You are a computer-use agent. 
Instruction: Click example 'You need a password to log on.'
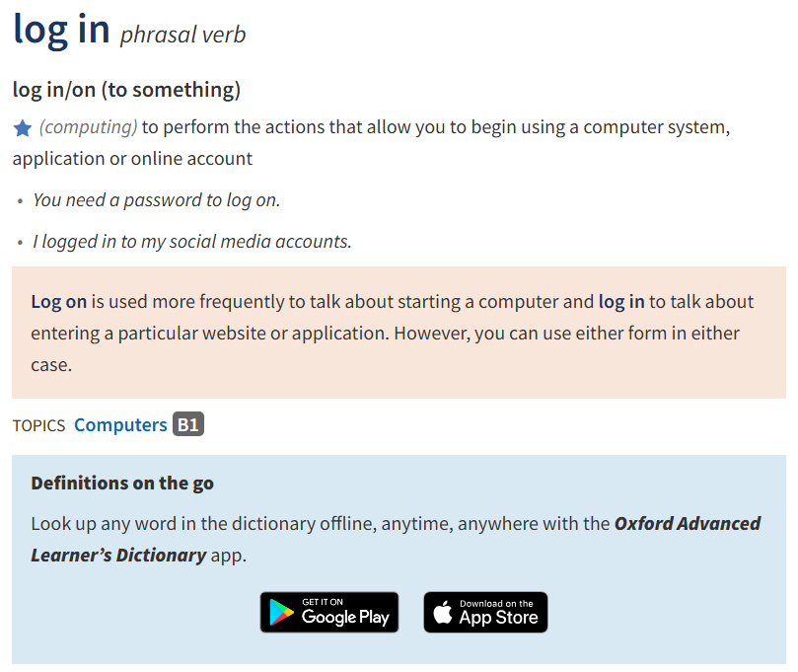pos(156,200)
